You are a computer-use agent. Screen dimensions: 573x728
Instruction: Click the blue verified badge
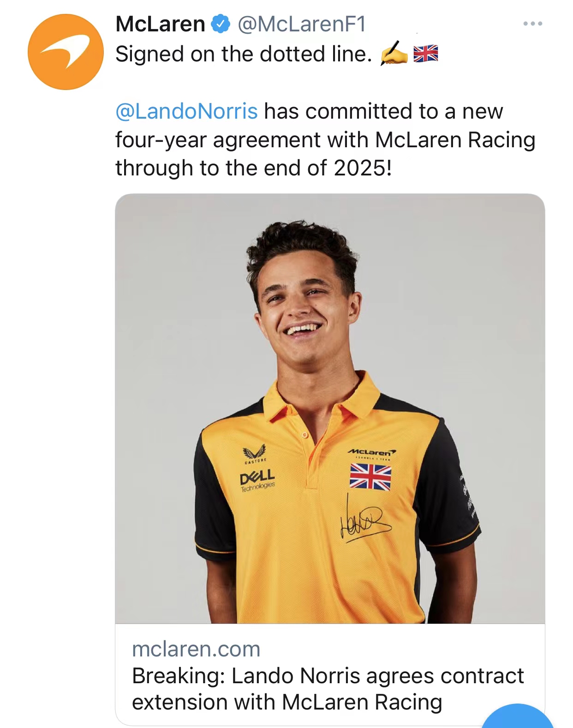coord(221,24)
